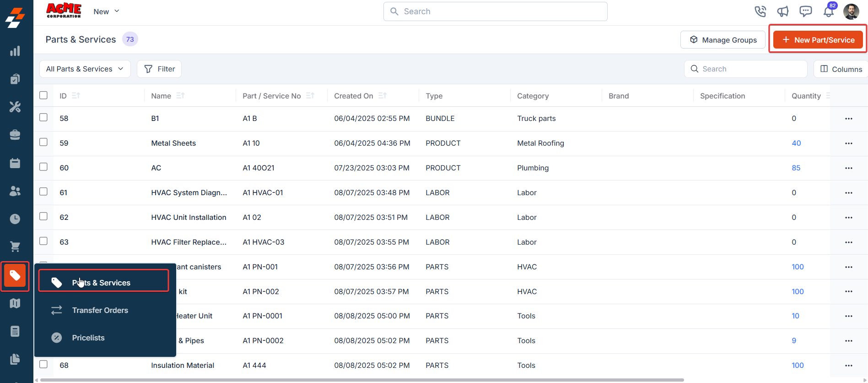Click quantity link 40 for Metal Sheets
The image size is (868, 383).
coord(796,143)
